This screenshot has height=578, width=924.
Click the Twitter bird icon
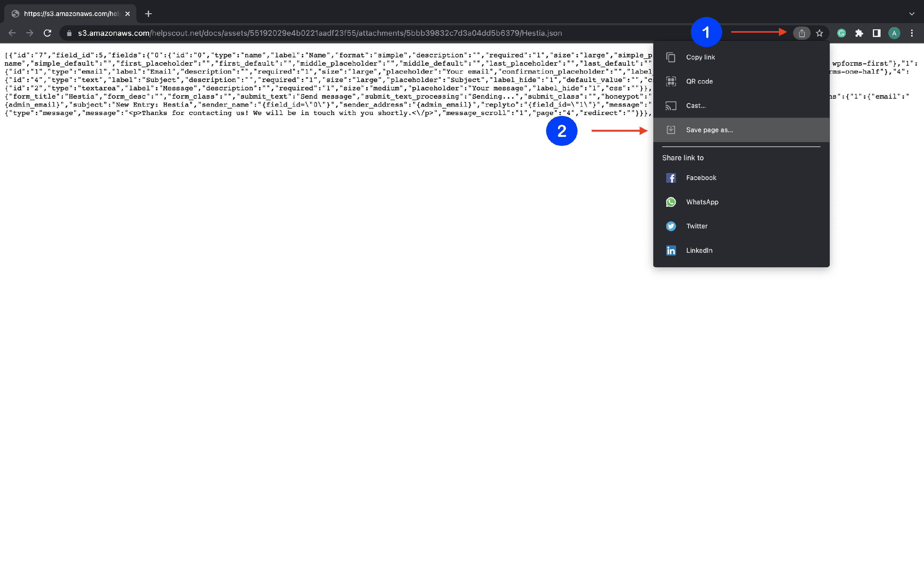click(x=671, y=226)
